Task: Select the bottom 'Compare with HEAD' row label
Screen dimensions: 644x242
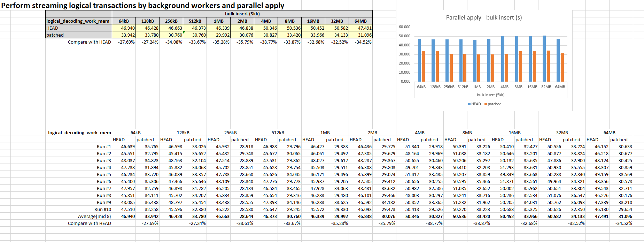Action: 90,224
